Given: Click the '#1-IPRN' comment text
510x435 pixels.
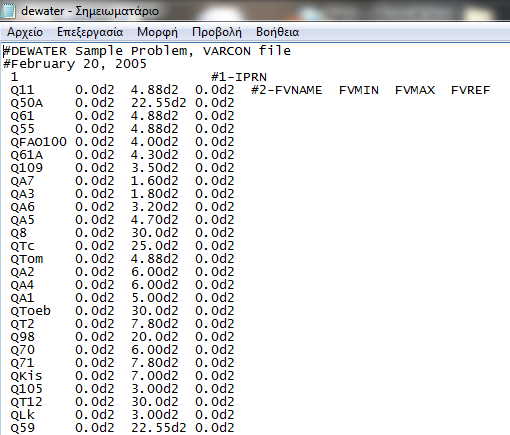Looking at the screenshot, I should click(239, 77).
